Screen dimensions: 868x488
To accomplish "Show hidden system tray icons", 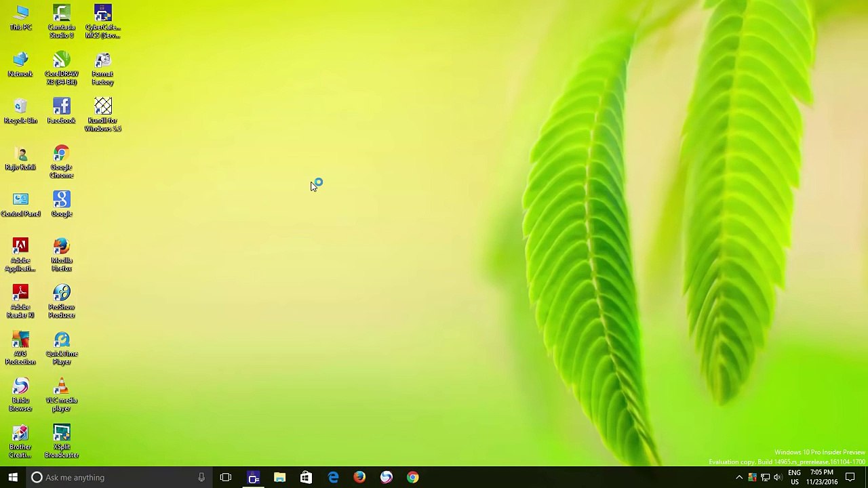I will pyautogui.click(x=739, y=477).
